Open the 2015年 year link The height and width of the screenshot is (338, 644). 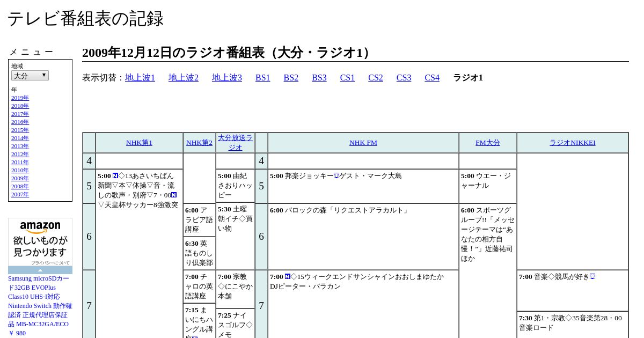pos(20,130)
